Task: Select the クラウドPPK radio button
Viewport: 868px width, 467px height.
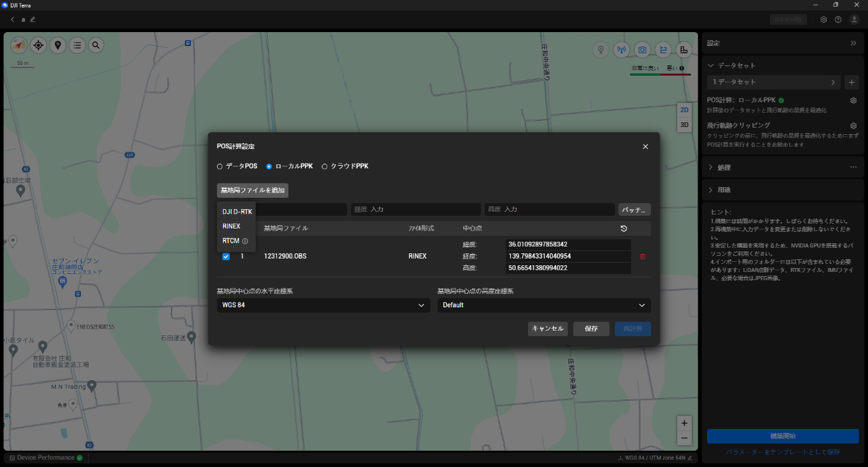Action: pos(324,166)
